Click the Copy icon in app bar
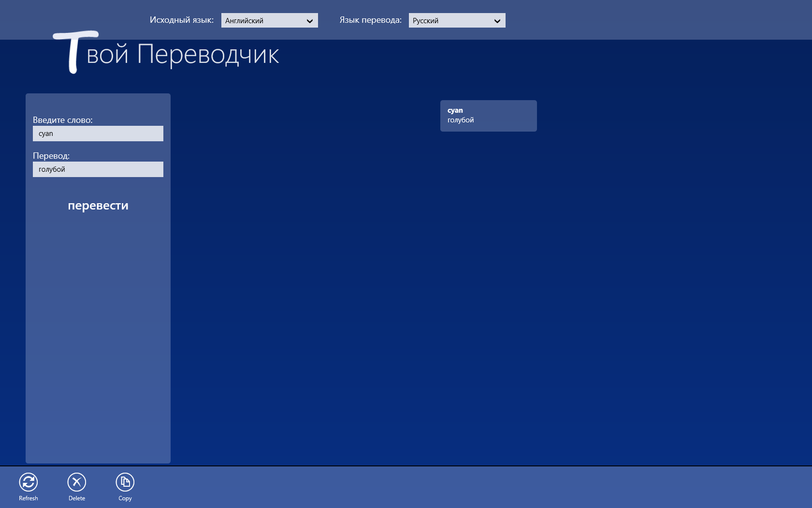 (x=125, y=482)
